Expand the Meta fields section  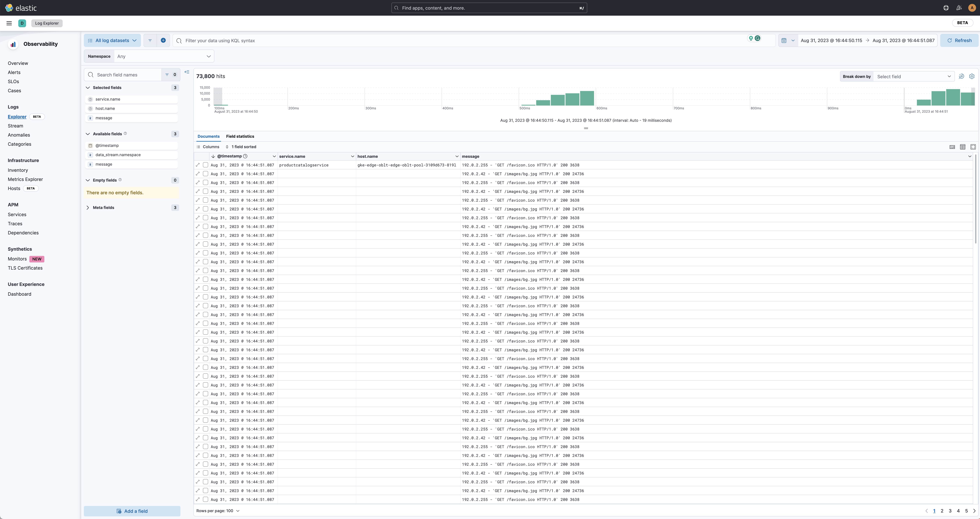click(88, 208)
